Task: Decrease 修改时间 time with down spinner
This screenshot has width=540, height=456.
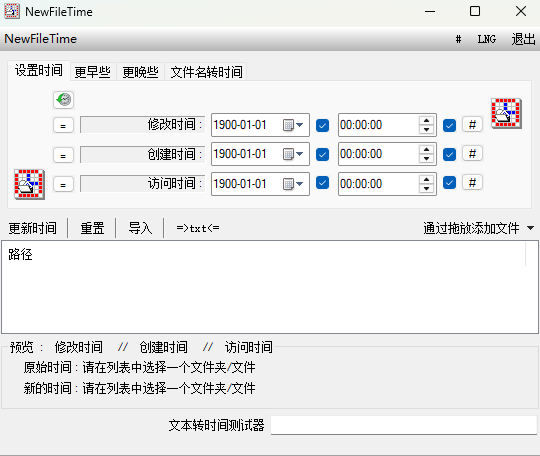Action: 427,129
